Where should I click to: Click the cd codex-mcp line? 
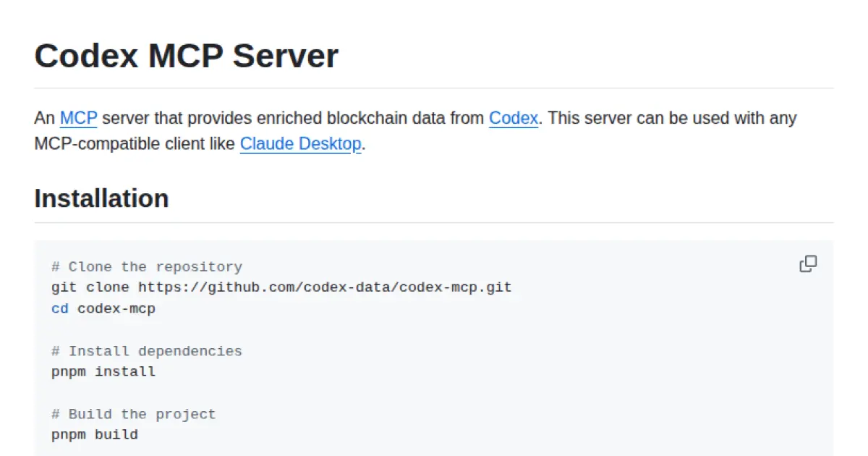click(103, 308)
